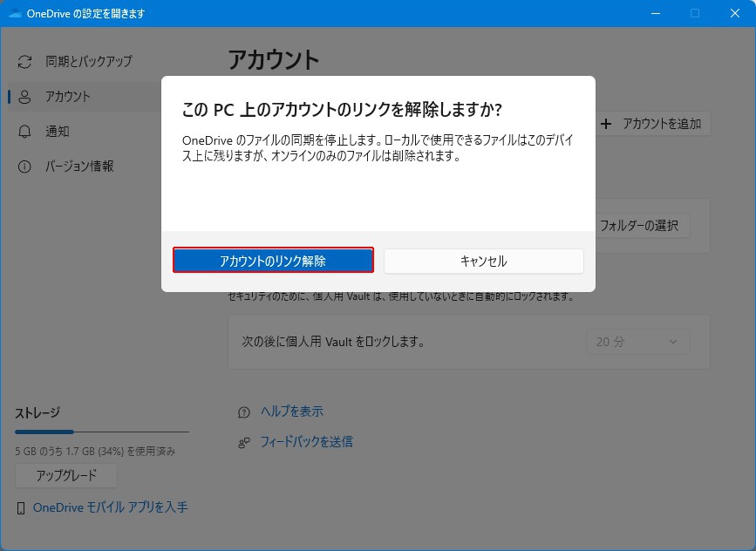Screen dimensions: 756x551
Task: Confirm with the アカウントのリンク解除 button
Action: (273, 261)
